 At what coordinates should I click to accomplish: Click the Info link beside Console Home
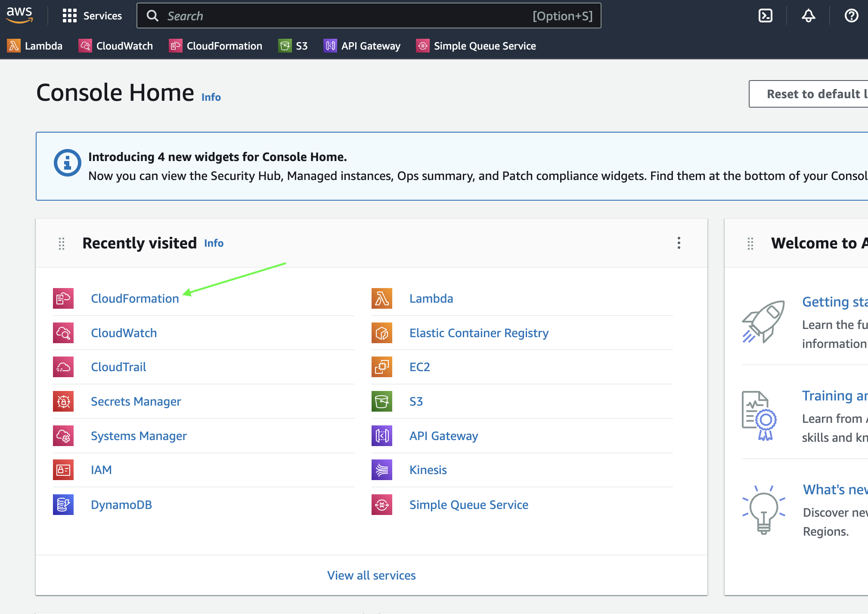click(x=211, y=97)
